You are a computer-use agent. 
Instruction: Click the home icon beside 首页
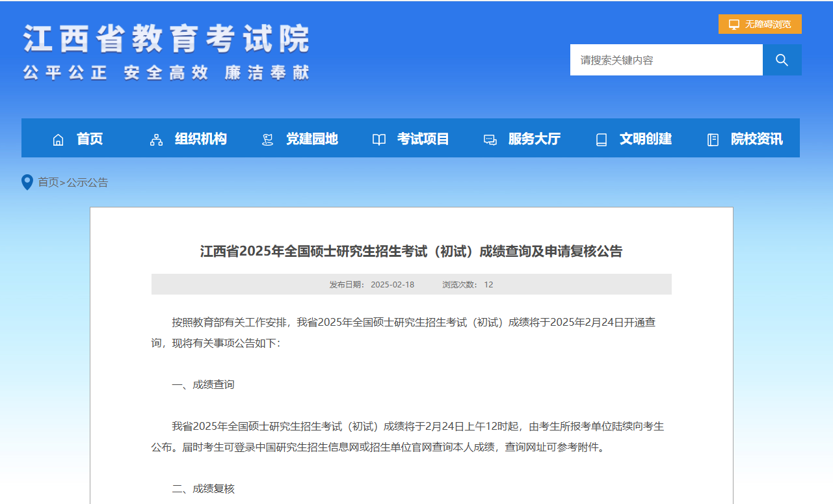point(58,139)
